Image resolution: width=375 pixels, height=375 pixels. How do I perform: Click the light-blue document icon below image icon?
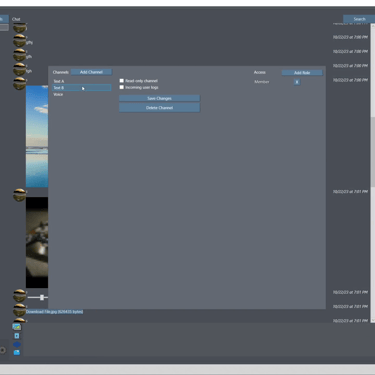click(17, 336)
